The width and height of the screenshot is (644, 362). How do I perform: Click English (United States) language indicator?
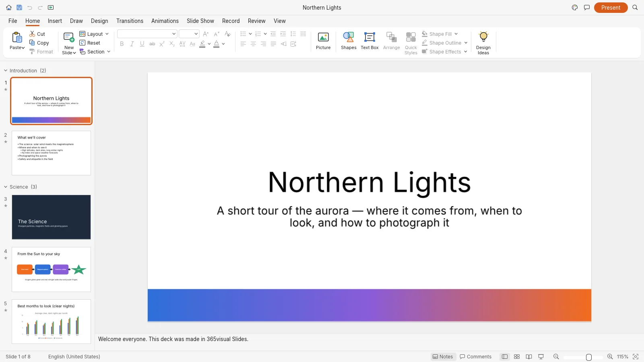74,357
